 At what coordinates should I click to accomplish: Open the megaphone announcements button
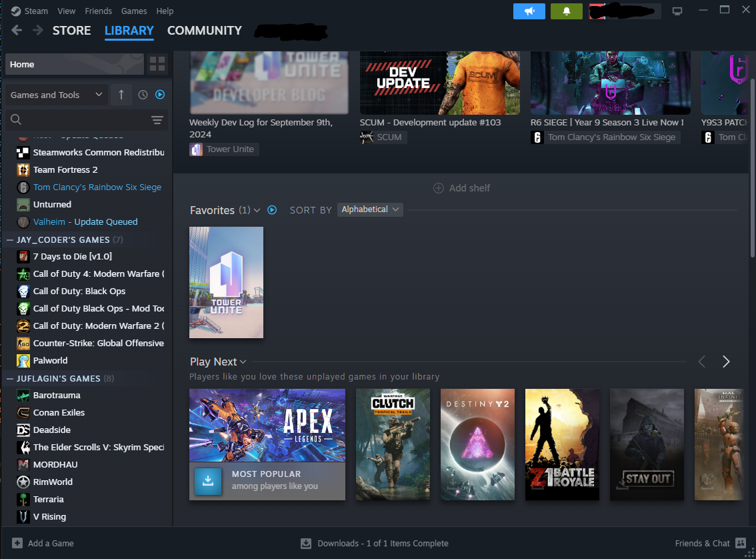tap(529, 11)
